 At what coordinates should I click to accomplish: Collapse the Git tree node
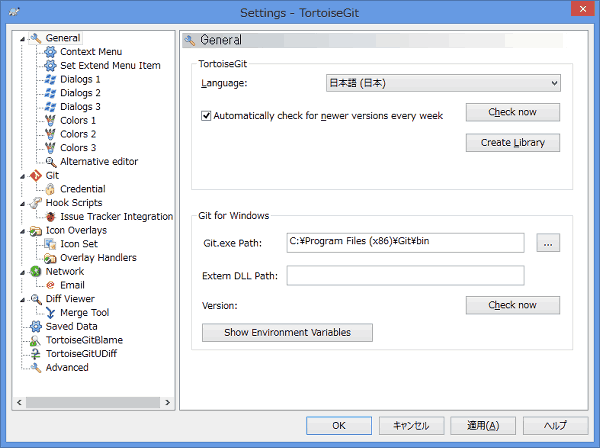(x=23, y=176)
